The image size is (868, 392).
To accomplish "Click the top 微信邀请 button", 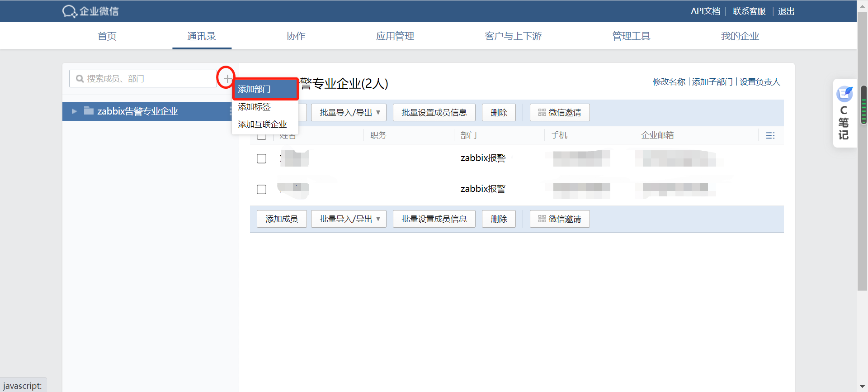I will [560, 113].
